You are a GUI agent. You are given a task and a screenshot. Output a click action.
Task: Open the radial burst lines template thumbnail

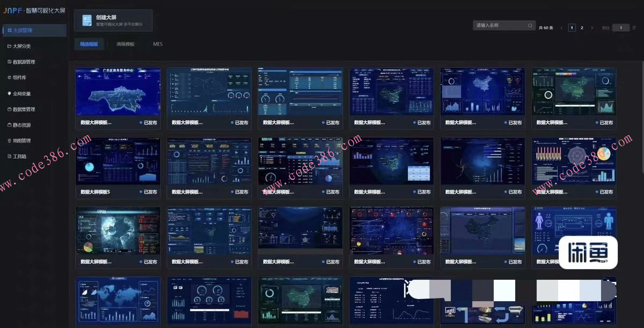tap(482, 161)
